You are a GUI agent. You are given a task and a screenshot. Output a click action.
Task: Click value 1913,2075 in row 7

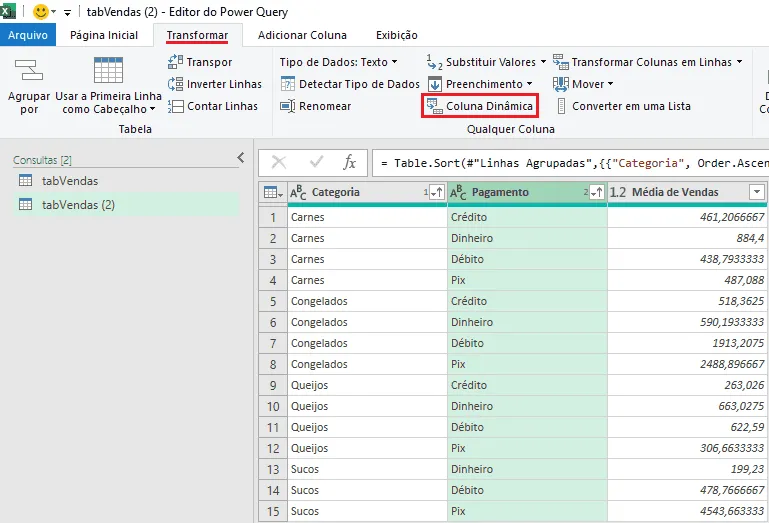click(688, 343)
